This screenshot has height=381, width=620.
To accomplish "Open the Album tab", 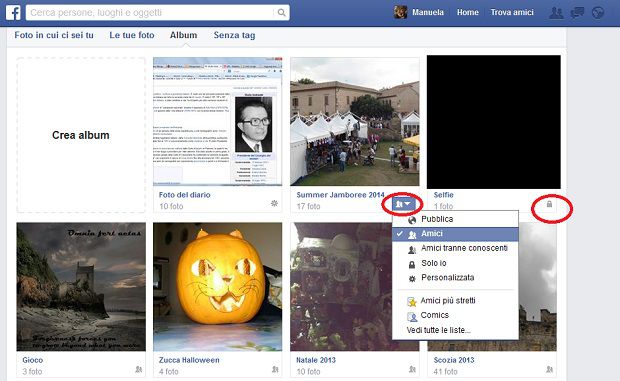I will point(183,35).
